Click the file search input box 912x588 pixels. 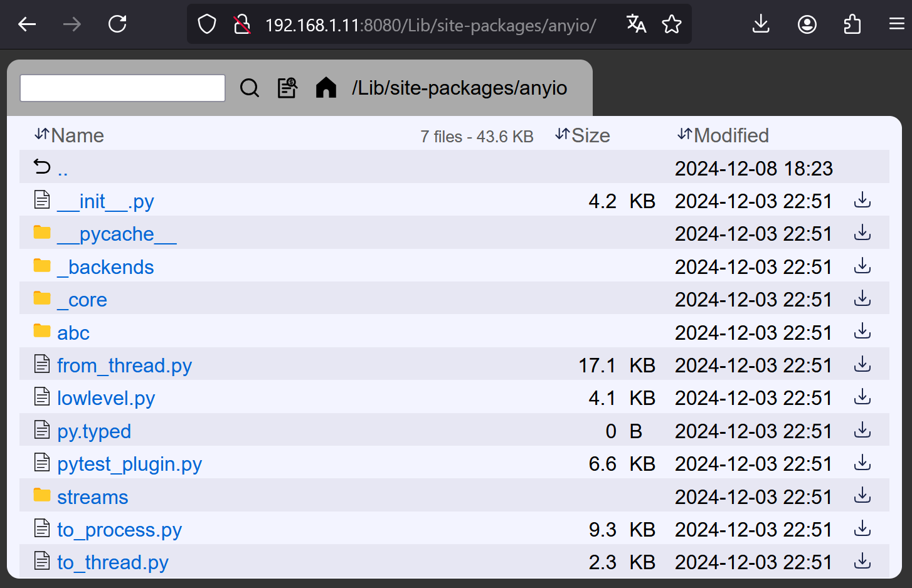(123, 88)
